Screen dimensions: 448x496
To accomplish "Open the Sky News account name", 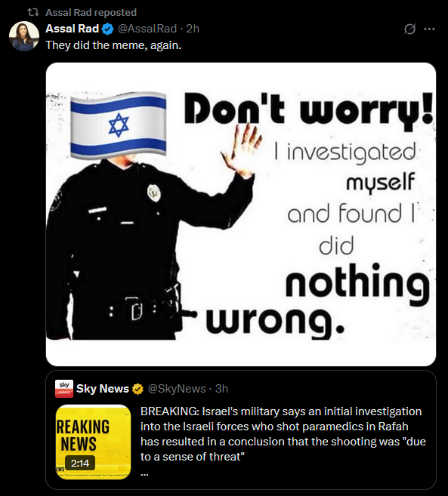I will [103, 389].
